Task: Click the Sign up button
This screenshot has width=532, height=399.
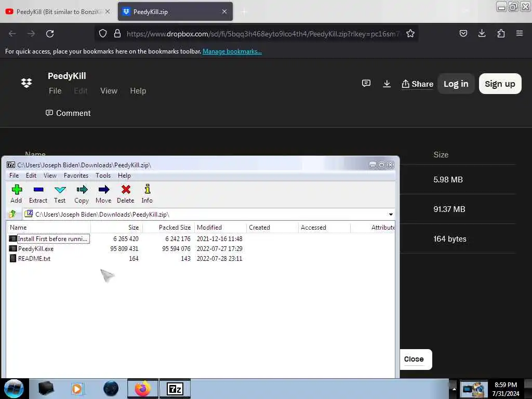Action: click(500, 84)
